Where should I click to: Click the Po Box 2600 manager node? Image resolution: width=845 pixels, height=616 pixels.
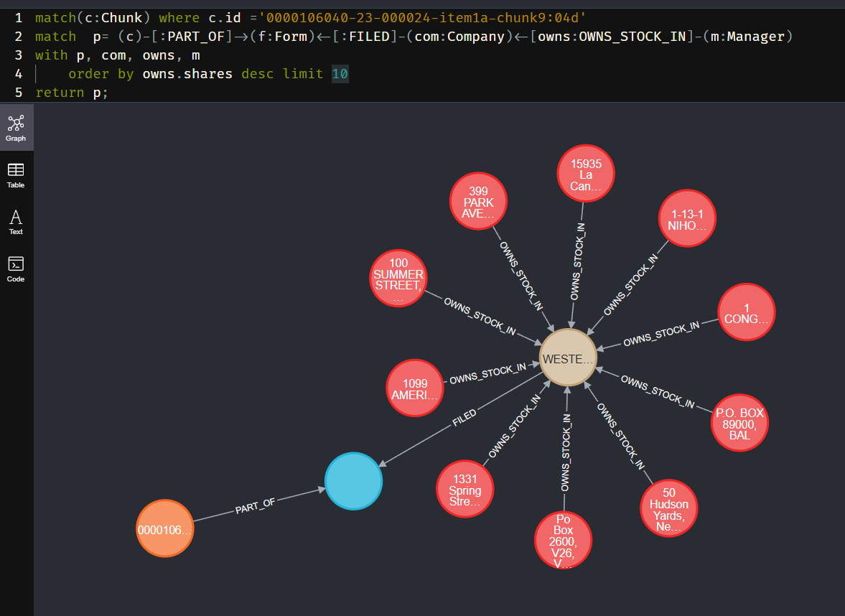click(x=564, y=540)
